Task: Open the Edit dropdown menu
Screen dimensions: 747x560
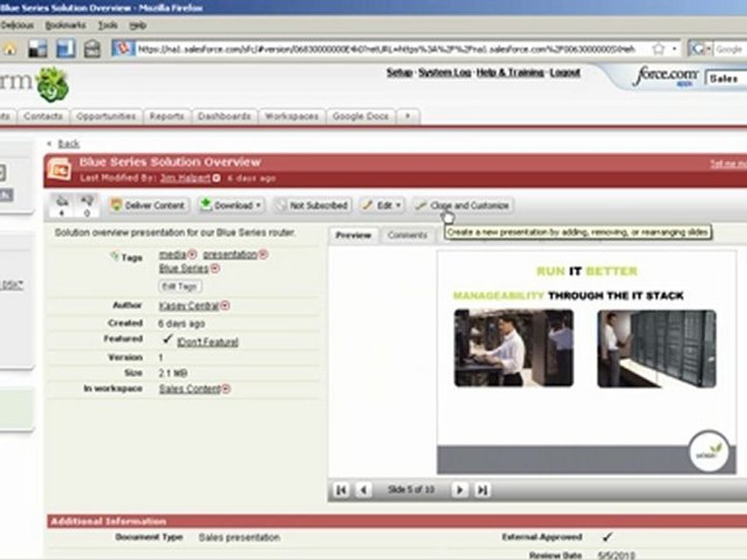Action: (x=382, y=205)
